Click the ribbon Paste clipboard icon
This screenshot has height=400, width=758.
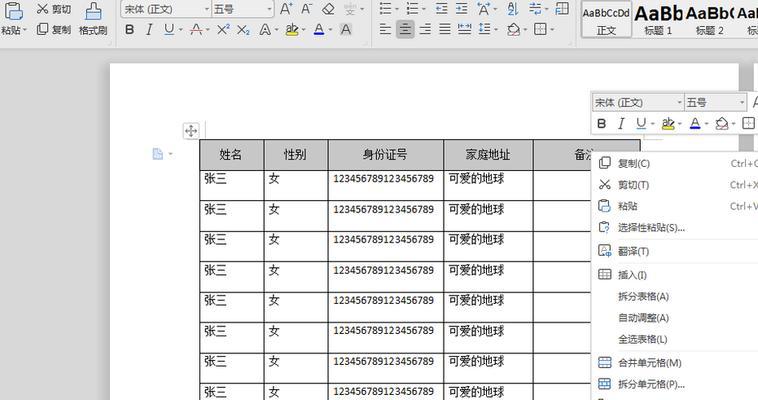pos(13,11)
